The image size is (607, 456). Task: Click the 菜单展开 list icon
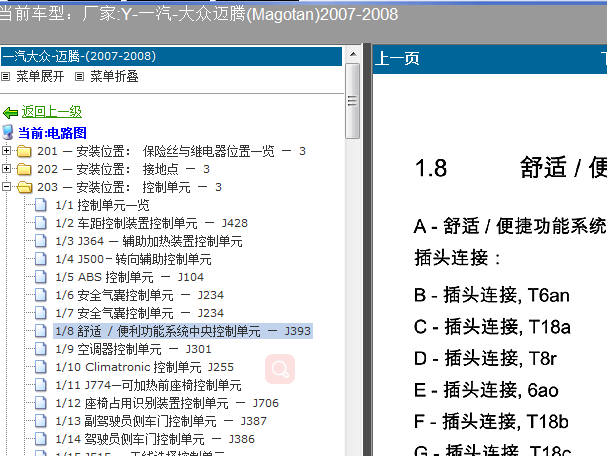[5, 77]
